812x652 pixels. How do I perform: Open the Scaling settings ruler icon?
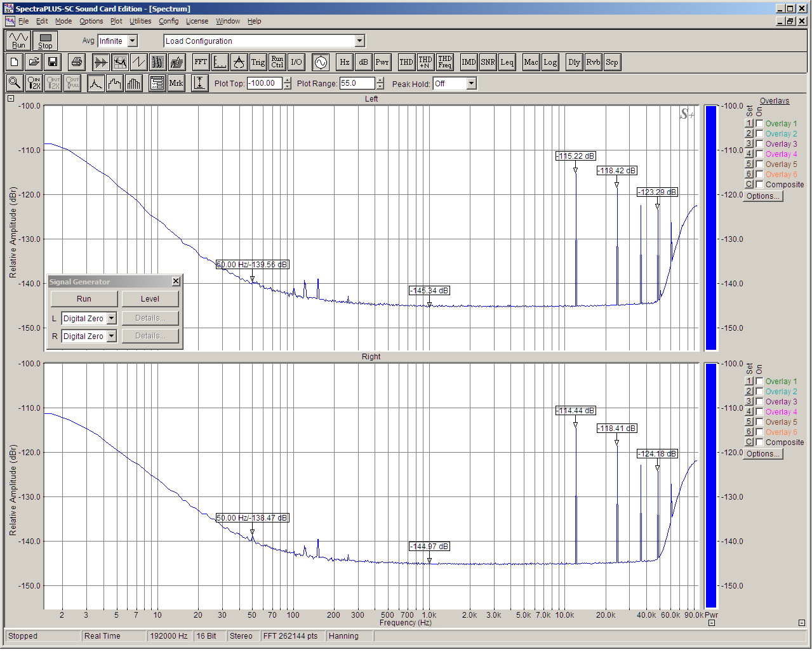point(220,62)
